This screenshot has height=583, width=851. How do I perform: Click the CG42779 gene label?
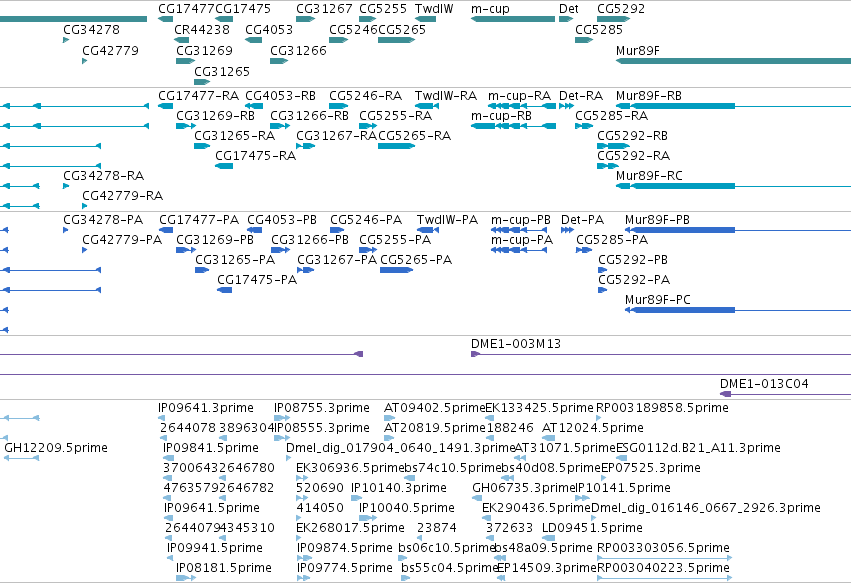pyautogui.click(x=110, y=51)
